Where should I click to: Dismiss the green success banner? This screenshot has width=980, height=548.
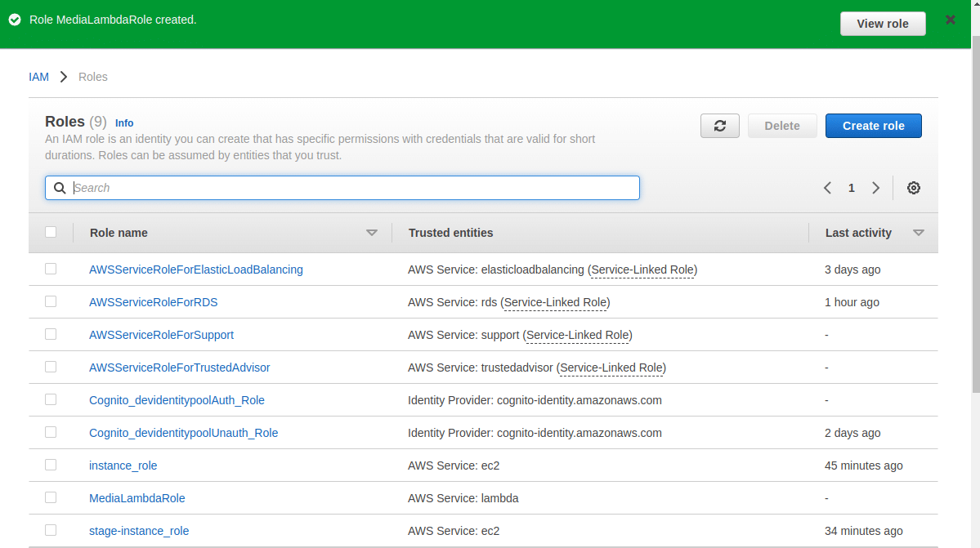(x=950, y=20)
